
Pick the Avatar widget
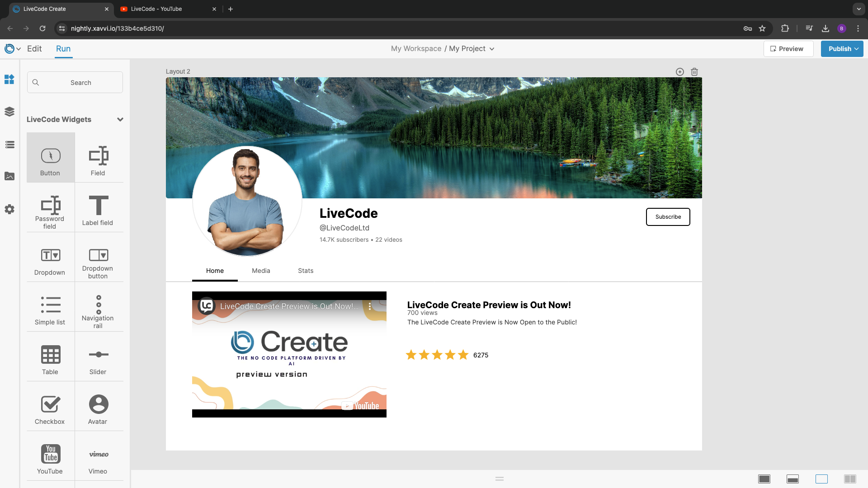click(x=98, y=404)
